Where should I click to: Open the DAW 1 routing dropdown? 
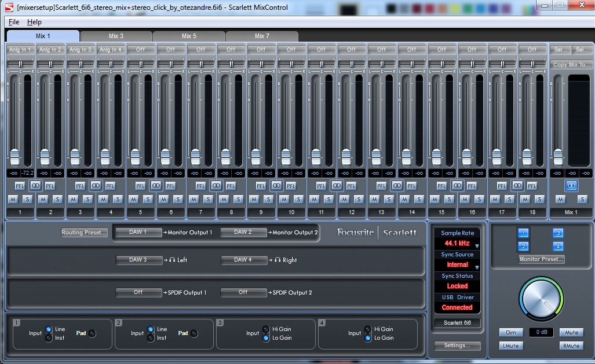coord(138,232)
